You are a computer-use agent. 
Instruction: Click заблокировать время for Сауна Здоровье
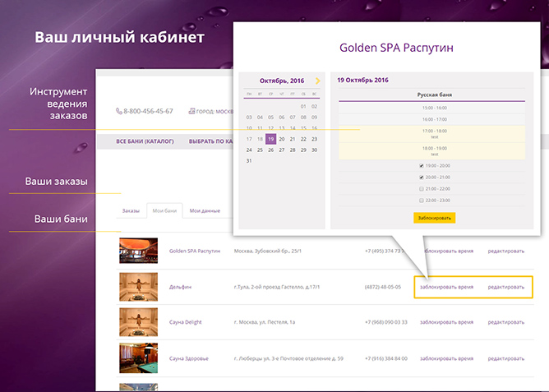[x=446, y=358]
